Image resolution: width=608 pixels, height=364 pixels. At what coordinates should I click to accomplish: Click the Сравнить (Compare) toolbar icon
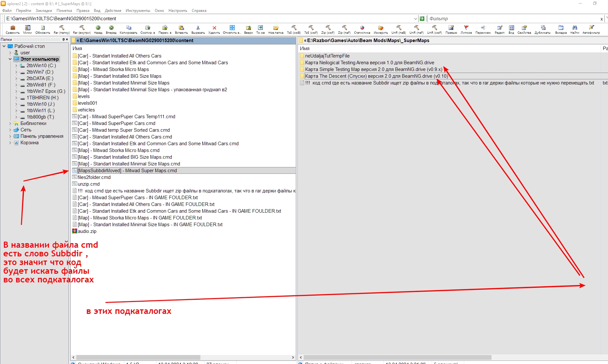coord(13,29)
